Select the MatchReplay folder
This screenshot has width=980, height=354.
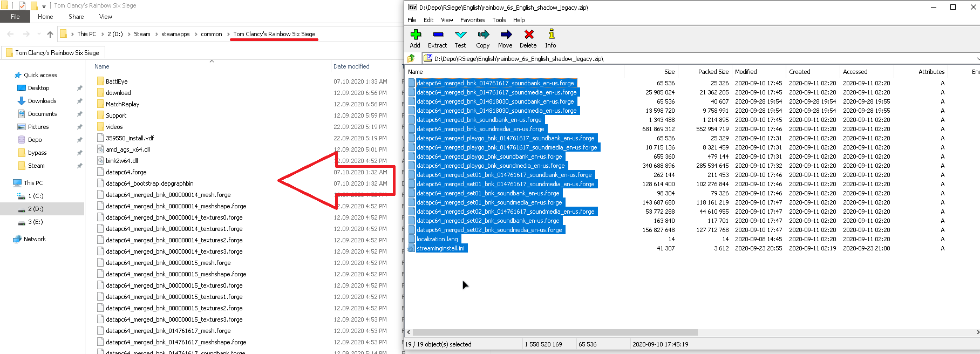(x=122, y=104)
